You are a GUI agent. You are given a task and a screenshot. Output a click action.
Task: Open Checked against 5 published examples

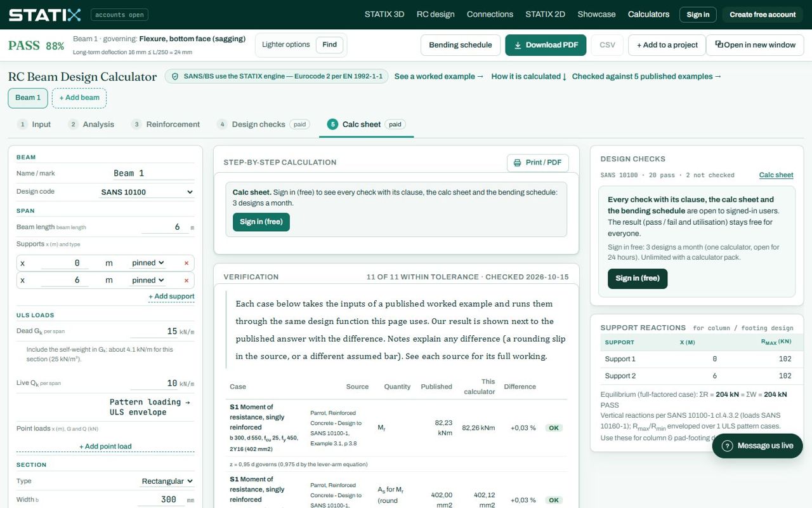(x=647, y=76)
